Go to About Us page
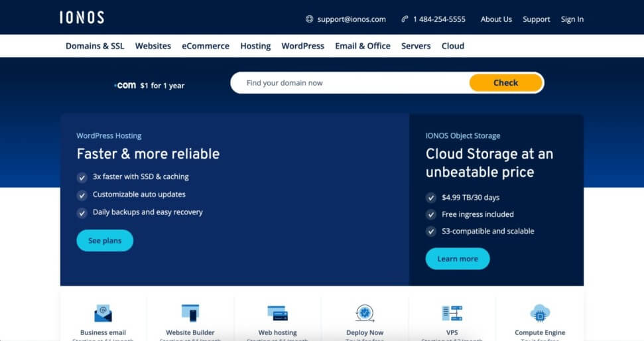The image size is (644, 341). pyautogui.click(x=496, y=19)
